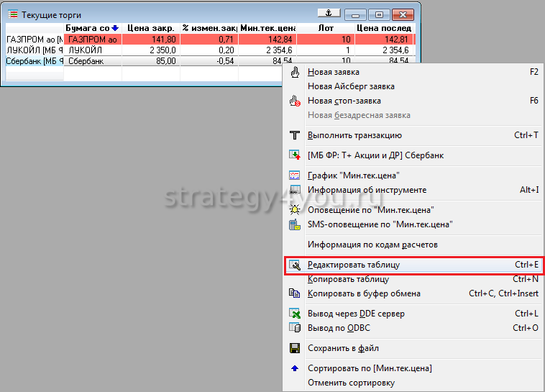
Task: Click the hand icon beside Новая заявка
Action: coord(294,72)
